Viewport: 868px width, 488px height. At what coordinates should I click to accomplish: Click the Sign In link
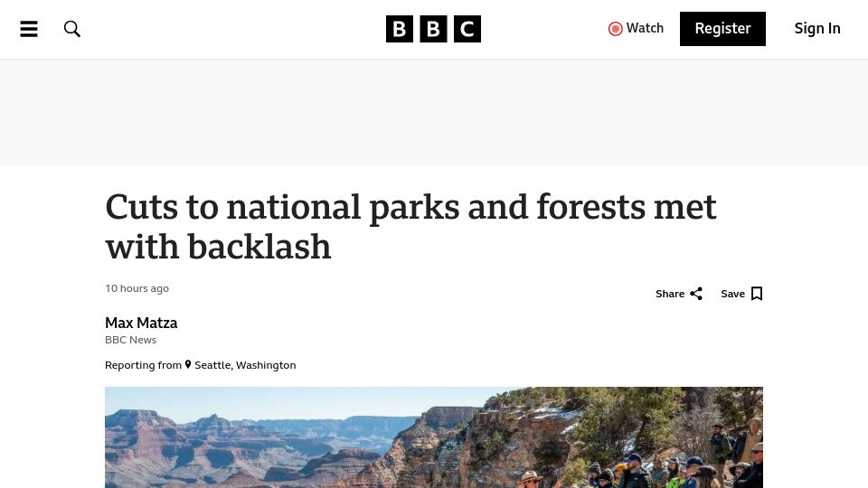(817, 29)
